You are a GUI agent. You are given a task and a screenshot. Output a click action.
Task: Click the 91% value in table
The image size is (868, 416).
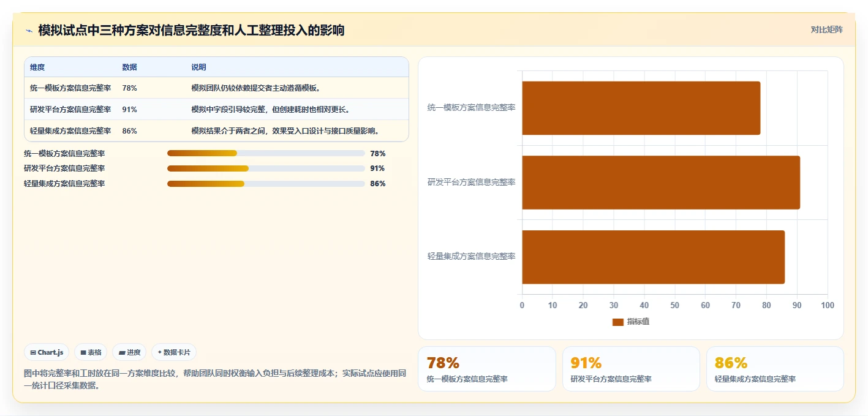click(129, 110)
